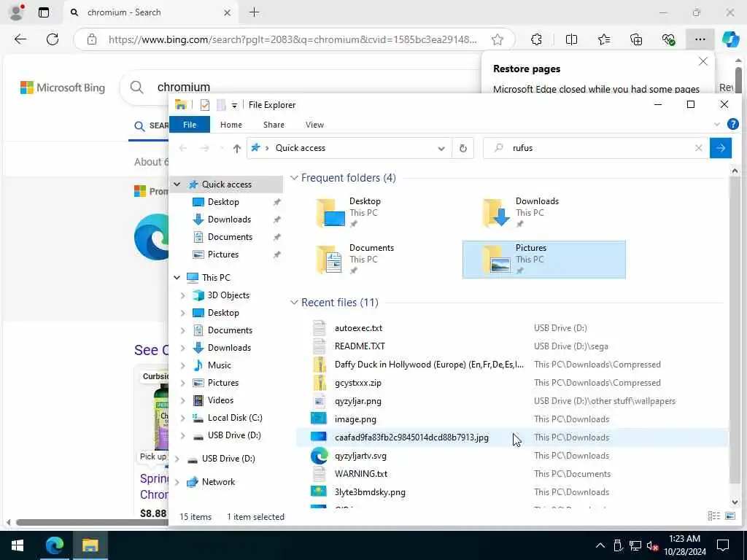Toggle Edge split screen icon
This screenshot has width=747, height=560.
[x=571, y=39]
